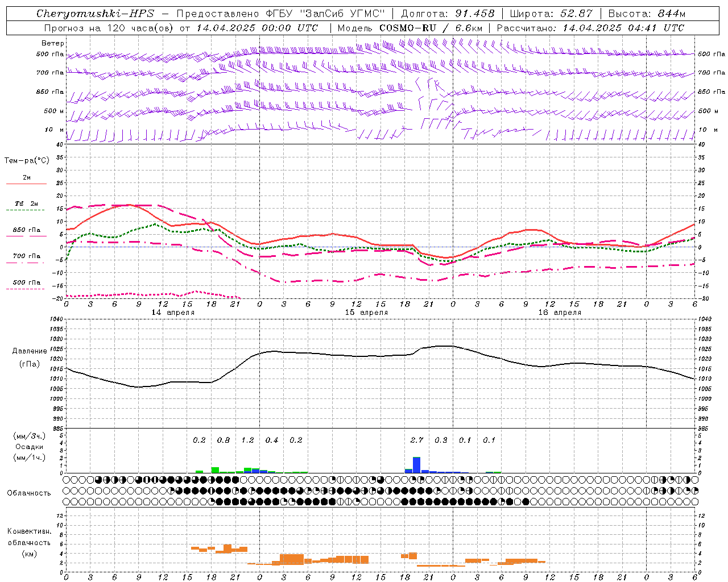Click the 2.7 precipitation value label

point(417,440)
